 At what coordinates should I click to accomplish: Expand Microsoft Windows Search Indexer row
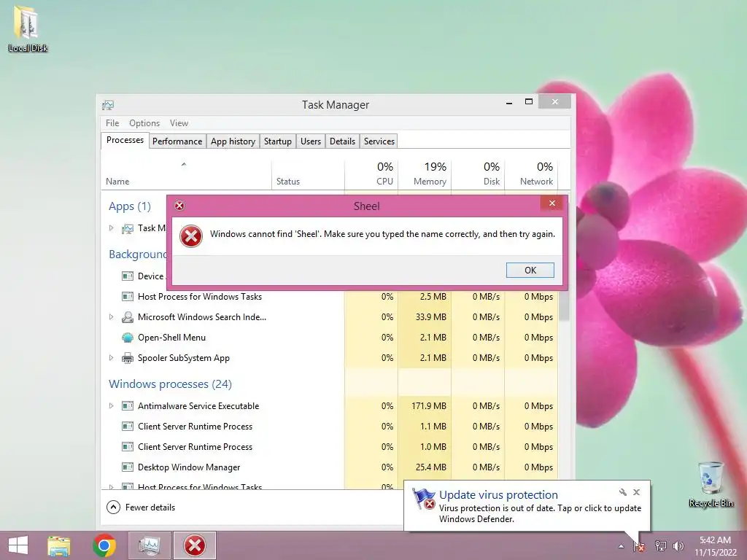tap(111, 316)
